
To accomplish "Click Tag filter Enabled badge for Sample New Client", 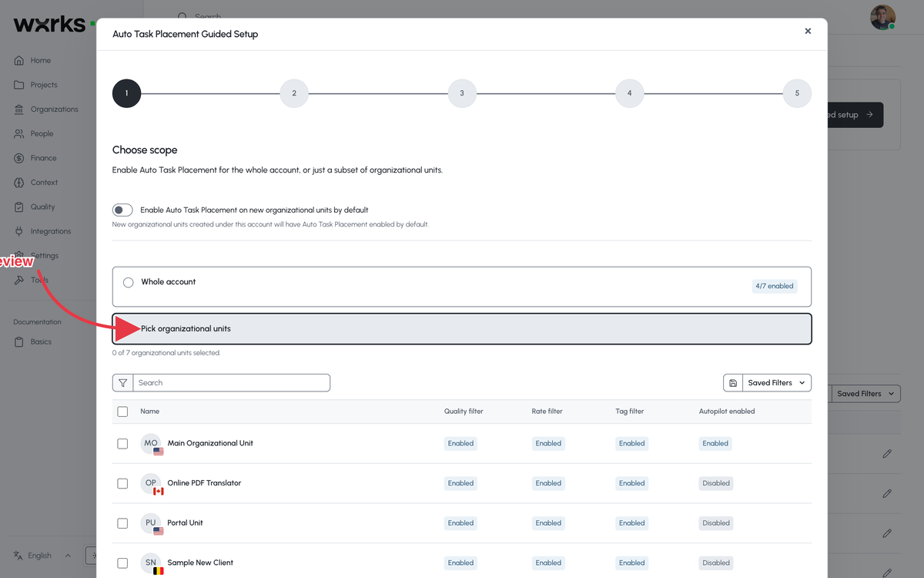I will (632, 563).
